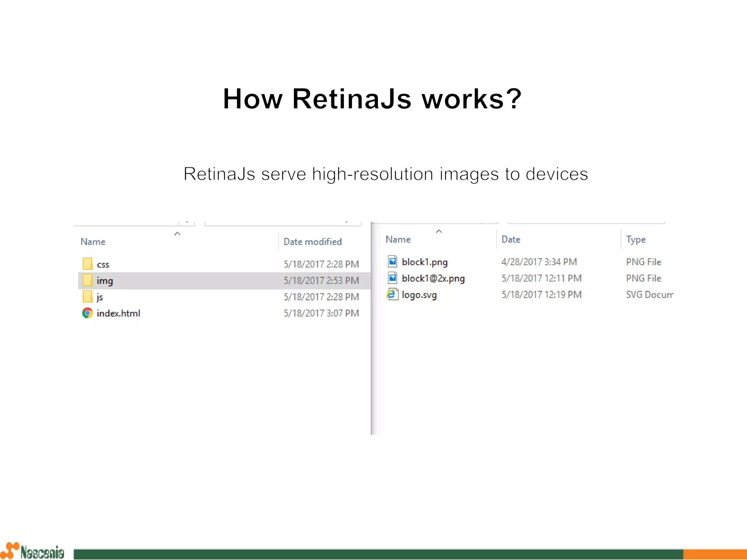Sort by the Date modified column header
The height and width of the screenshot is (560, 747).
coord(313,242)
